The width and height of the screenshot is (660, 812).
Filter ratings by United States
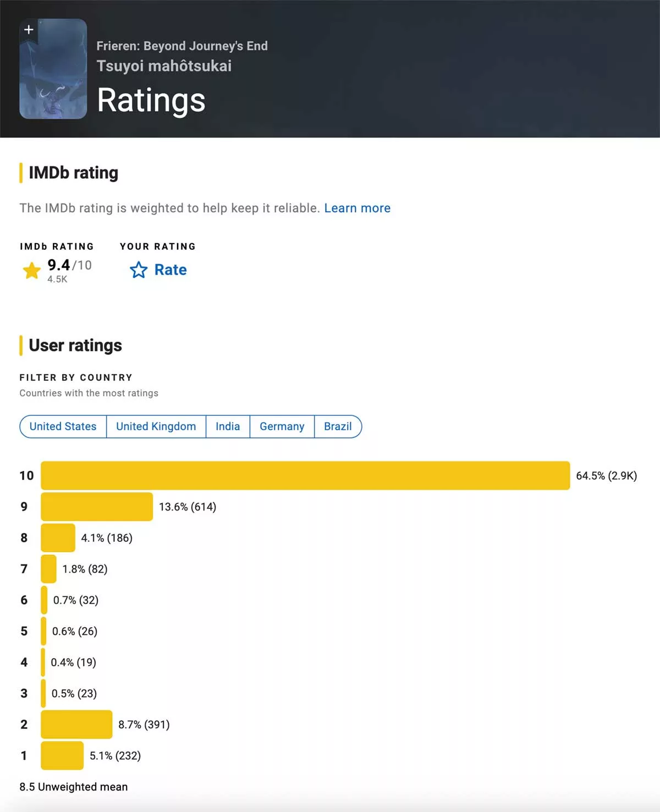point(63,426)
